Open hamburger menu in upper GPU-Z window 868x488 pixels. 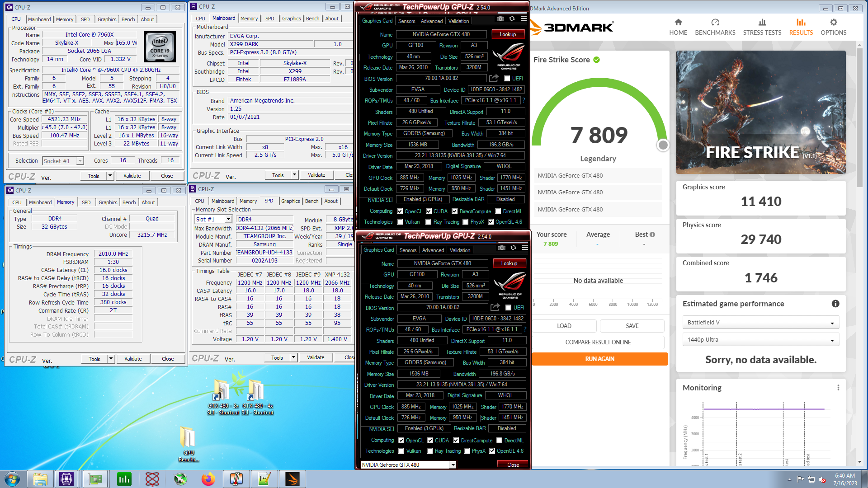coord(524,19)
